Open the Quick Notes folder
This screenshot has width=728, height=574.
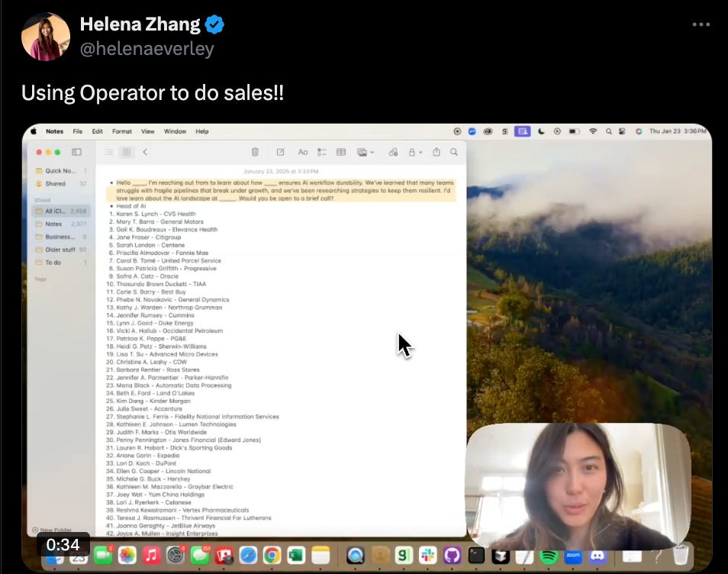point(61,170)
